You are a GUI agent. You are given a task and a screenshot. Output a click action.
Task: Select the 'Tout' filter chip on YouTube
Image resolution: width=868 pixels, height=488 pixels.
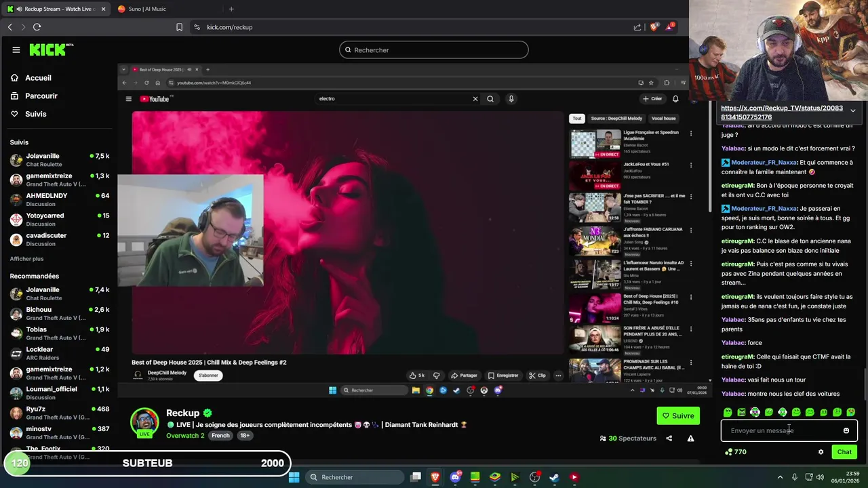pyautogui.click(x=576, y=119)
